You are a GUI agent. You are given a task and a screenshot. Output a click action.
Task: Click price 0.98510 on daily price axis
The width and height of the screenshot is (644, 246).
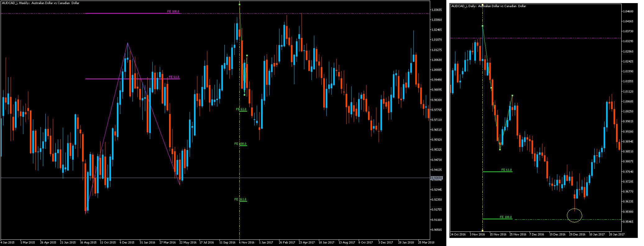tap(628, 152)
